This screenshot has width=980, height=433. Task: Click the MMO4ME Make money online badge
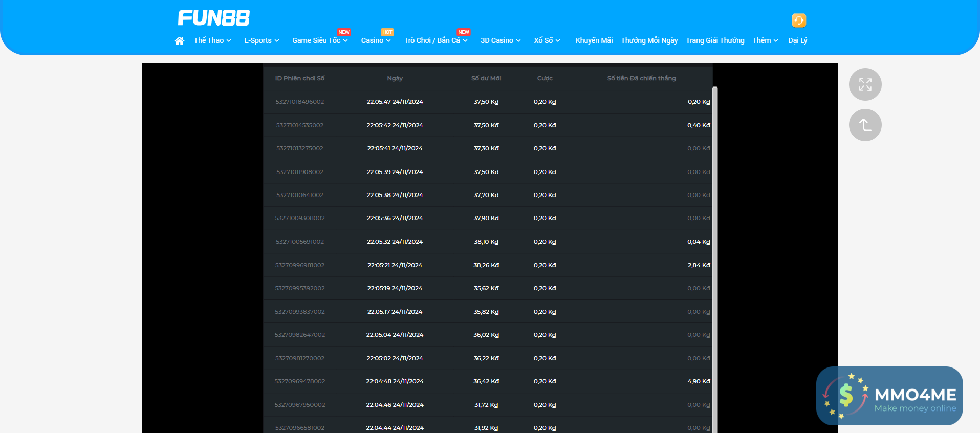[889, 396]
